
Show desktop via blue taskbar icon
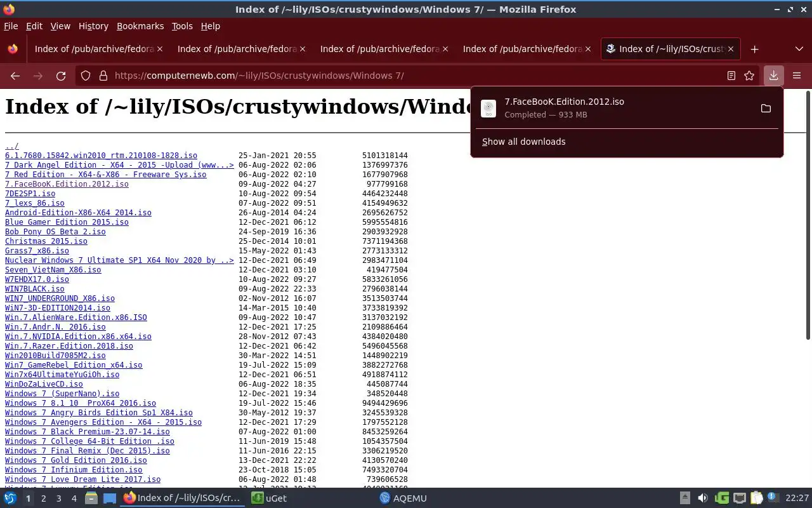pyautogui.click(x=110, y=498)
